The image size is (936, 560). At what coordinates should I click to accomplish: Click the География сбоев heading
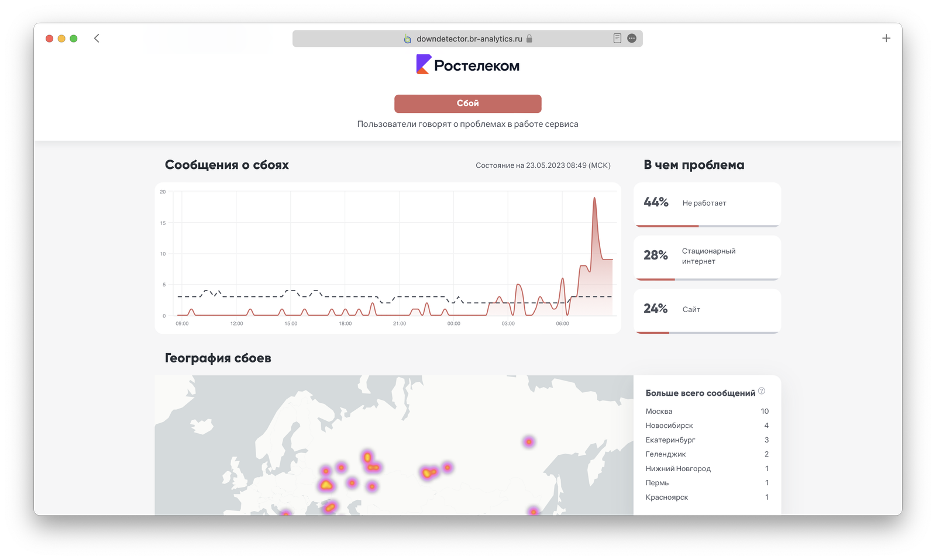point(218,358)
